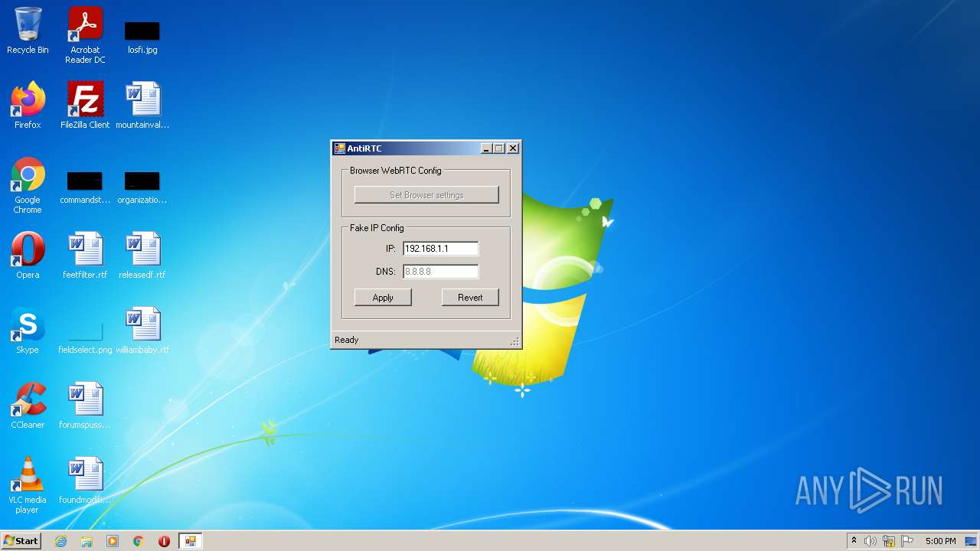This screenshot has width=980, height=551.
Task: Click AntiRTC taskbar button
Action: [x=190, y=541]
